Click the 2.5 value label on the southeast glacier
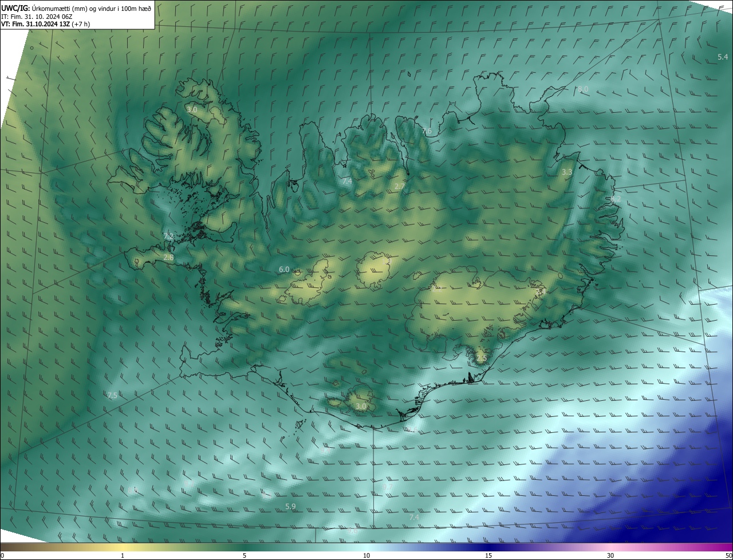Viewport: 733px width, 560px height. coord(481,358)
